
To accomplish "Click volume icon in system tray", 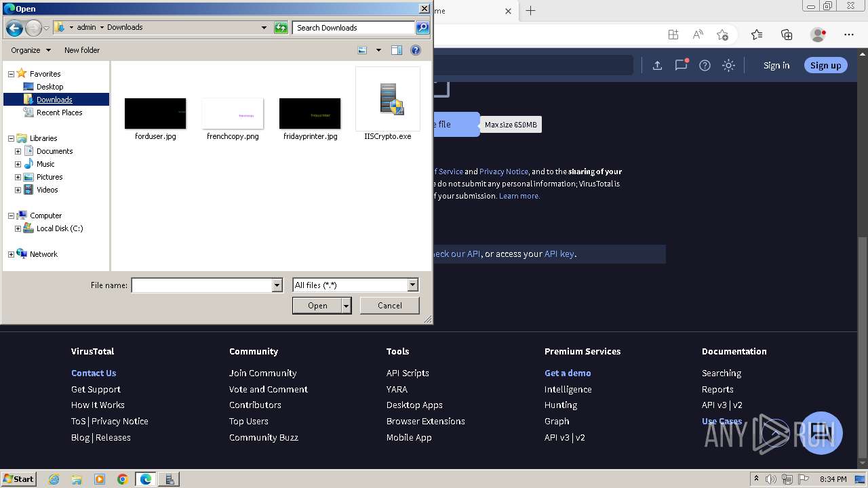I will (x=771, y=479).
